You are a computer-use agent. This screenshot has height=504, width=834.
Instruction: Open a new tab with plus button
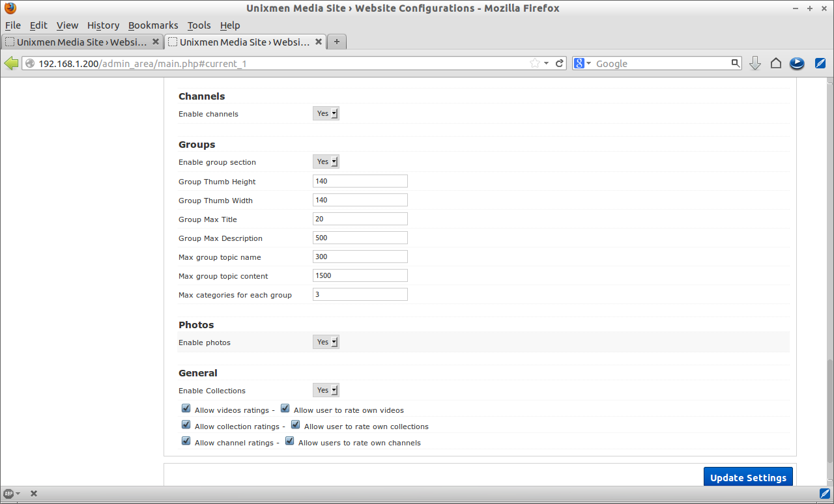pos(337,42)
